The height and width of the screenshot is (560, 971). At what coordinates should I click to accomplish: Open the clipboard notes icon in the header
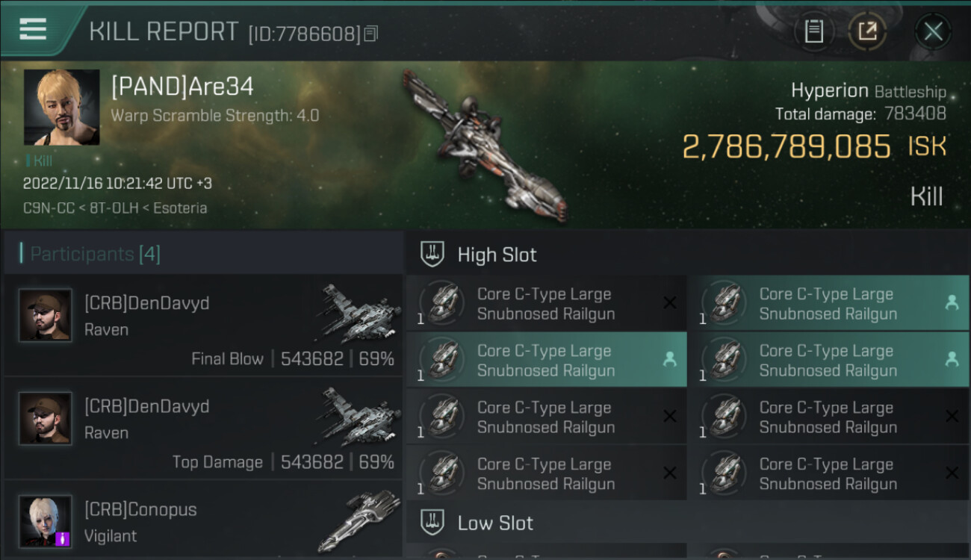(813, 31)
